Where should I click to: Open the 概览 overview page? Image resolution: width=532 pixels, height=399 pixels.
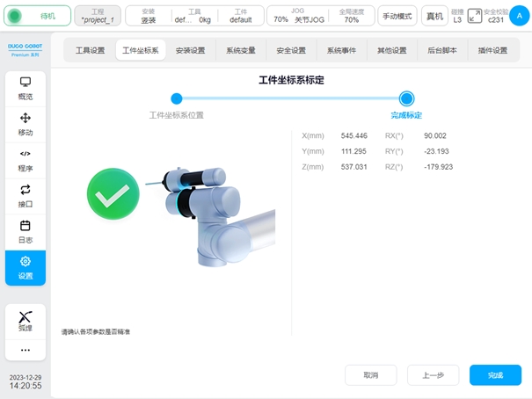point(26,88)
